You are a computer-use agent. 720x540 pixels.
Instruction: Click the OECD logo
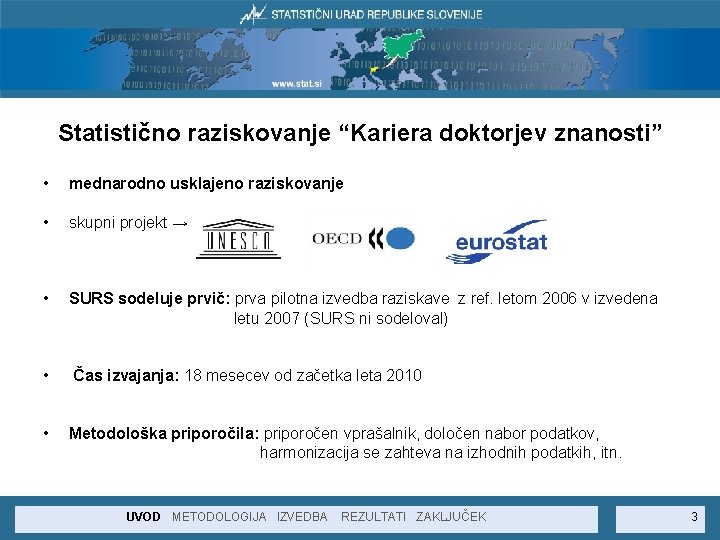pos(363,238)
